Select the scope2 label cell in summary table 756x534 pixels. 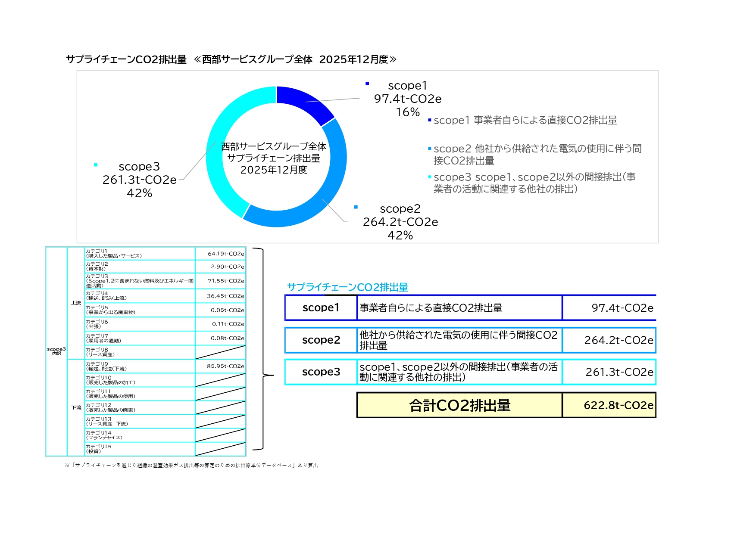click(x=321, y=340)
